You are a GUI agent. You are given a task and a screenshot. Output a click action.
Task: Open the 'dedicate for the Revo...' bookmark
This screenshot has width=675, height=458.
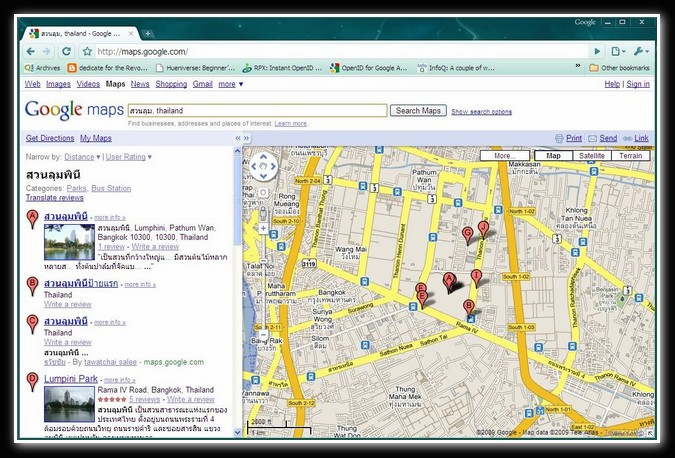[x=107, y=68]
